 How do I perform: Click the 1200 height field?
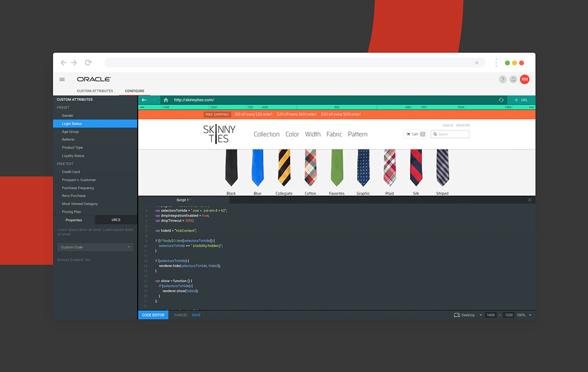click(x=509, y=315)
